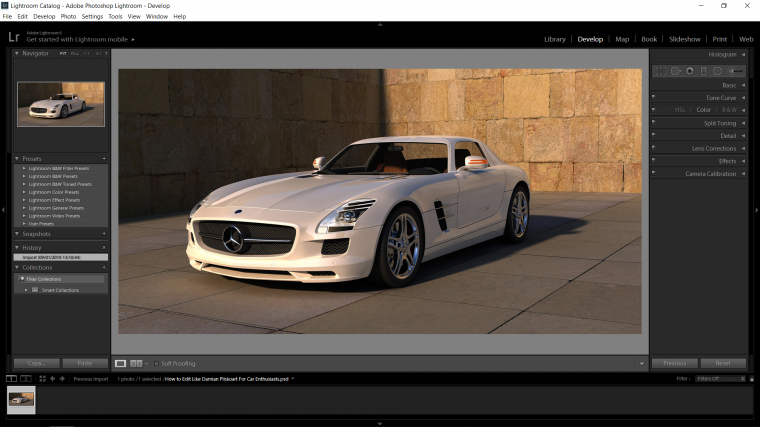Expand Lightroom Color Presets folder

point(24,192)
